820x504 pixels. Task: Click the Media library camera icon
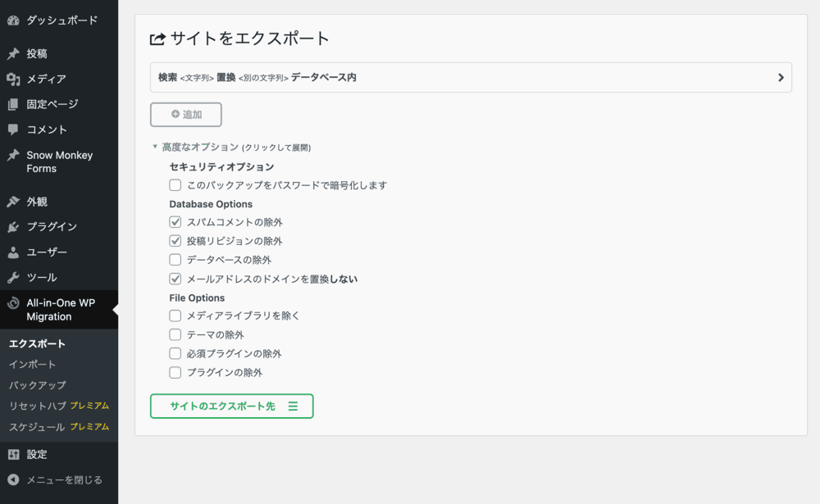point(12,79)
